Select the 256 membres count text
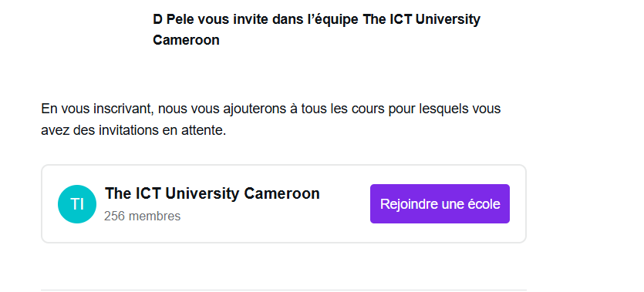The width and height of the screenshot is (644, 292). click(142, 216)
